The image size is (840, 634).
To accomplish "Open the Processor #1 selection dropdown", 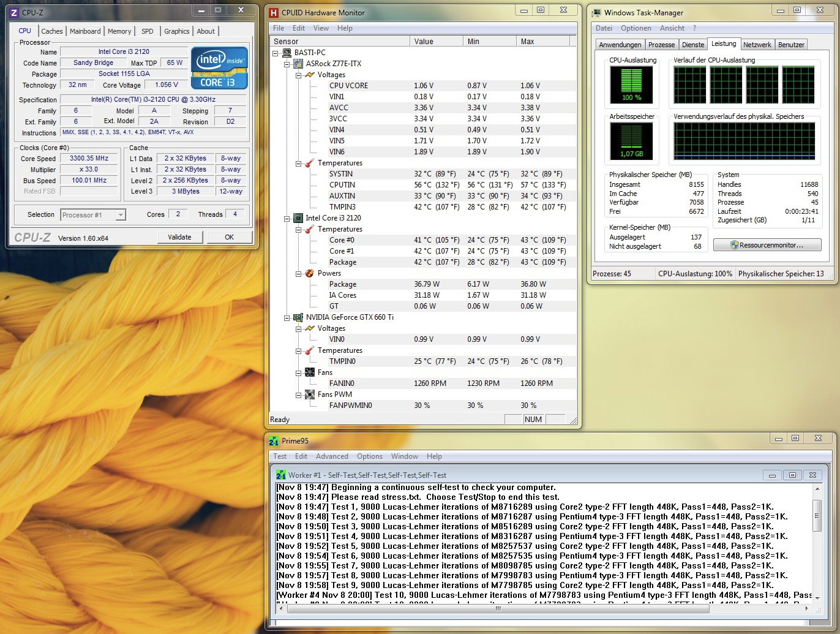I will coord(121,215).
